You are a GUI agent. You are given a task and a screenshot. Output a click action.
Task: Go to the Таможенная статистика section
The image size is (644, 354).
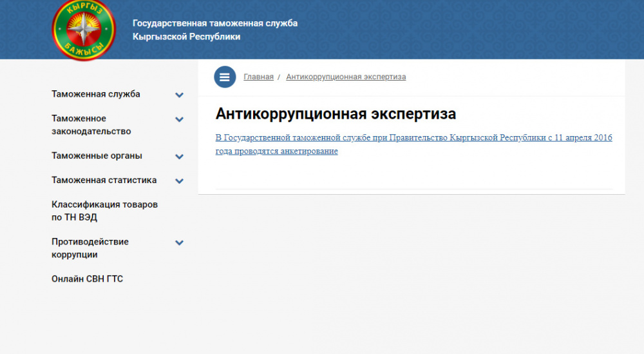click(x=104, y=181)
